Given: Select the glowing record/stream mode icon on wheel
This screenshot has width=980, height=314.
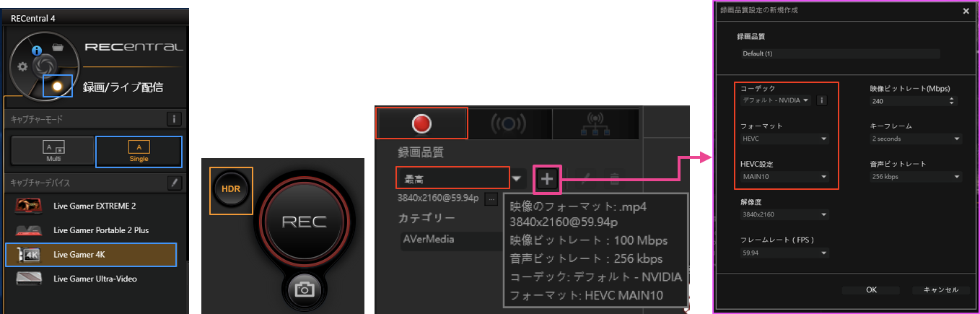Looking at the screenshot, I should (57, 85).
